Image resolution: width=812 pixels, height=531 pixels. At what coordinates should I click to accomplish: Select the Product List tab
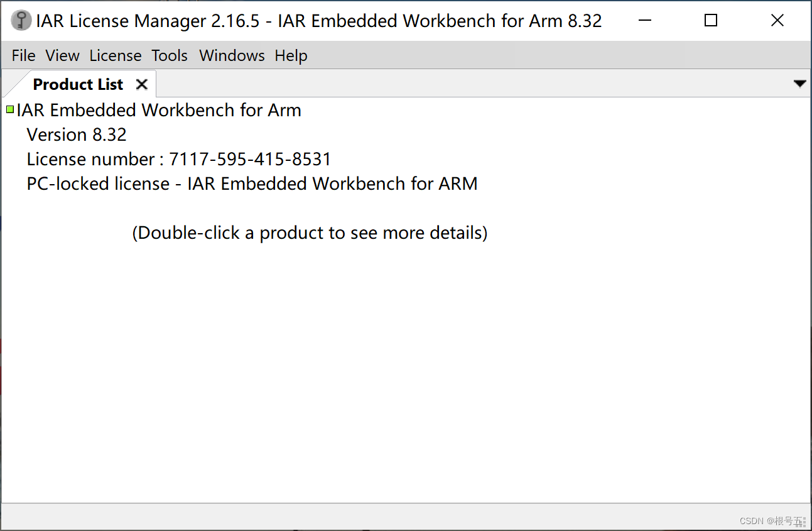point(78,84)
